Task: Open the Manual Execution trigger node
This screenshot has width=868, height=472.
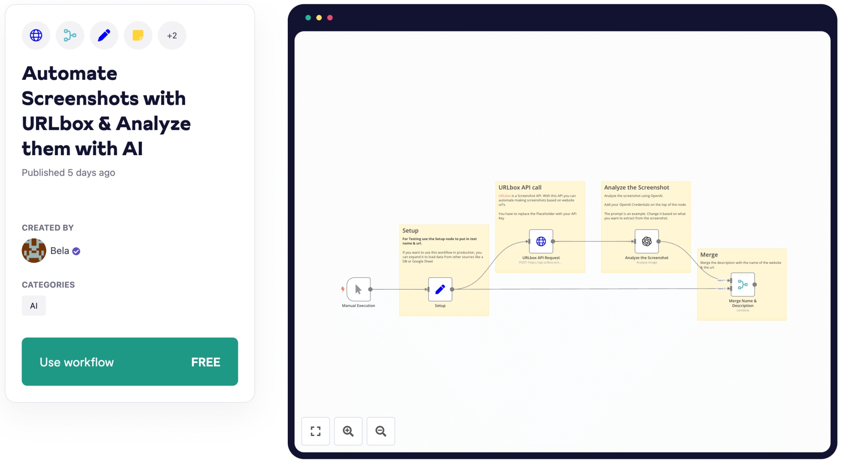Action: pos(359,289)
